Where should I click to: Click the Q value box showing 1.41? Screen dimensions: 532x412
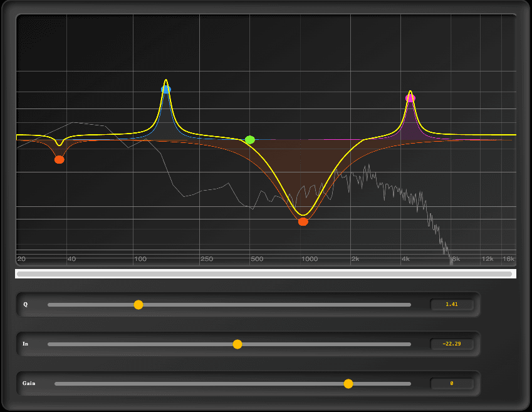click(x=452, y=304)
